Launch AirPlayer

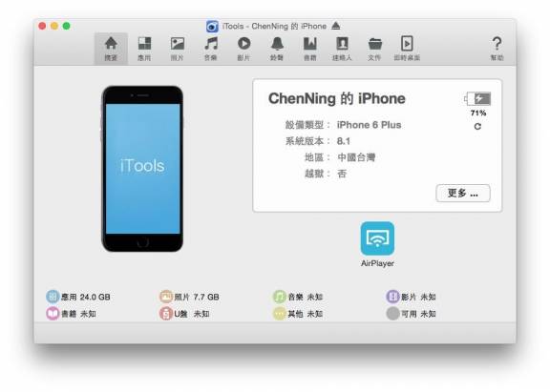[377, 244]
